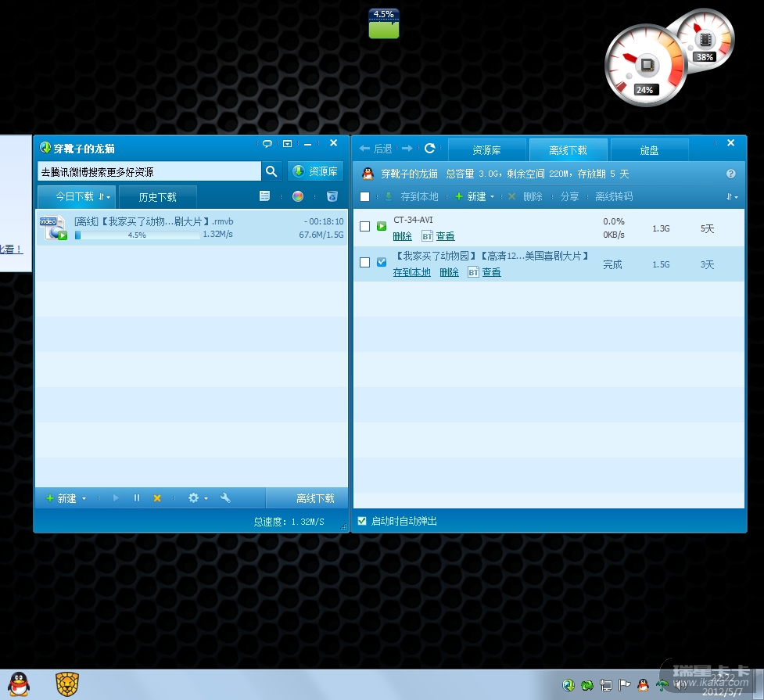Open the QQ penguin taskbar icon
Viewport: 764px width, 700px height.
(x=19, y=684)
